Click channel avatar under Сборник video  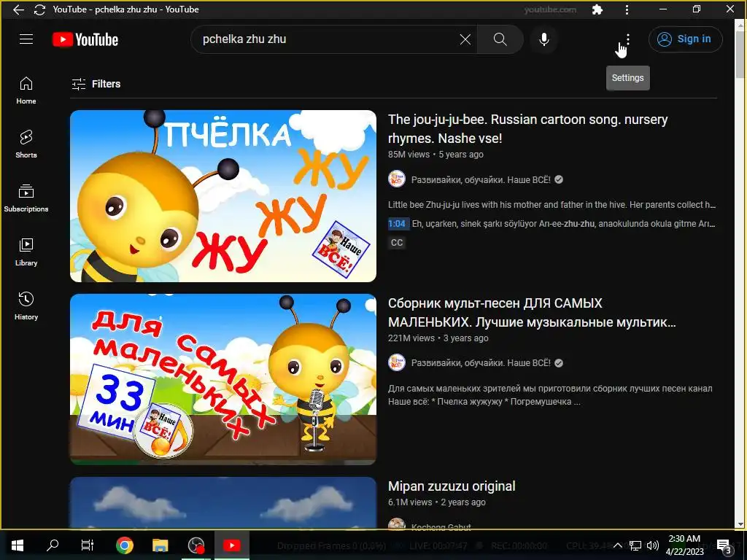pos(396,363)
